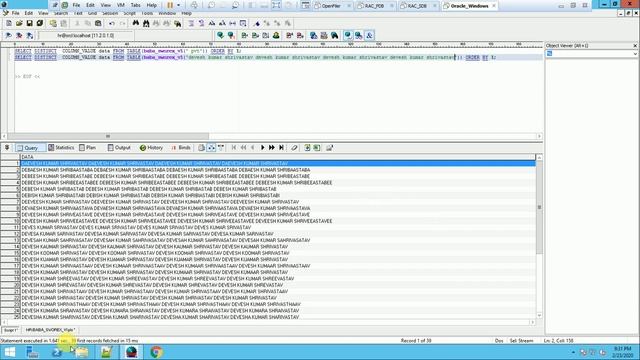Screen dimensions: 640x360
Task: Click the Save floppy disk icon
Action: click(29, 24)
